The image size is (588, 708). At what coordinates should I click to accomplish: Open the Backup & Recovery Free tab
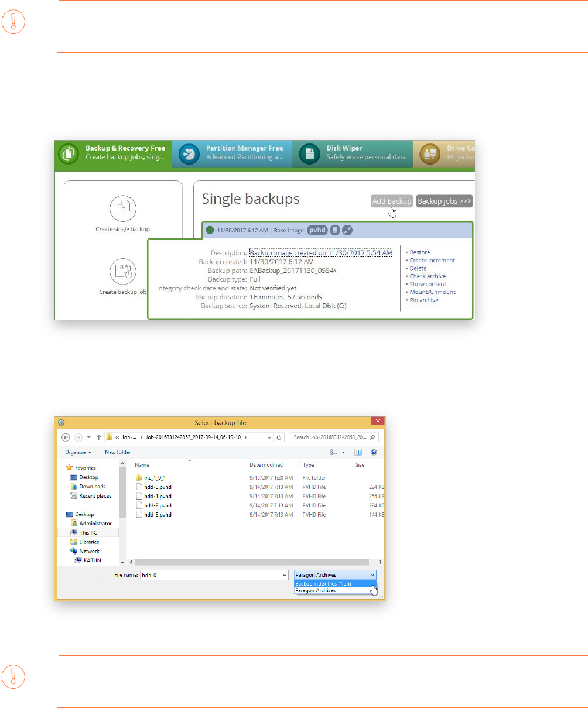[x=113, y=153]
